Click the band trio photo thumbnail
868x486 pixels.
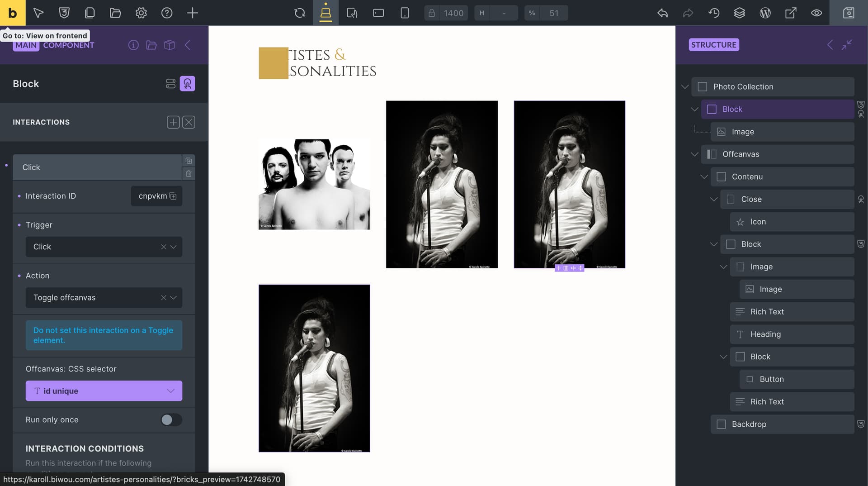(x=314, y=184)
